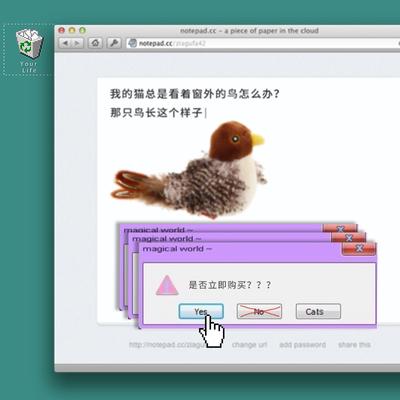Viewport: 400px width, 400px height.
Task: Go to home page via house icon
Action: tap(95, 43)
